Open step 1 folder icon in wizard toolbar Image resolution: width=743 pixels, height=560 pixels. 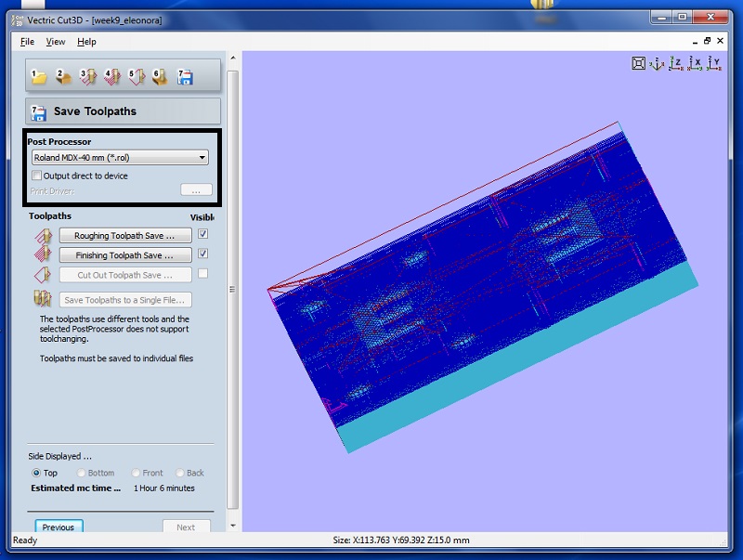click(x=38, y=76)
